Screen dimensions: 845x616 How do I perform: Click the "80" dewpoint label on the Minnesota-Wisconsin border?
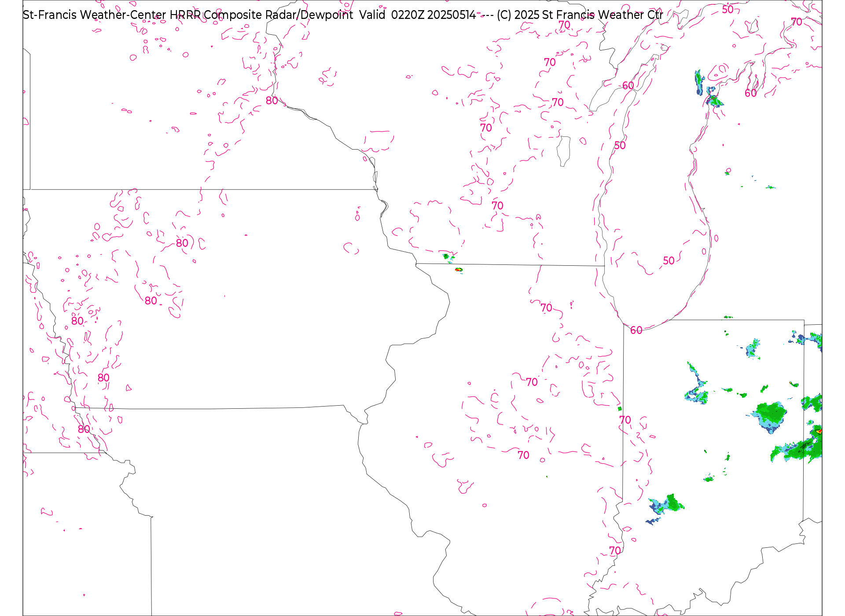(x=272, y=100)
